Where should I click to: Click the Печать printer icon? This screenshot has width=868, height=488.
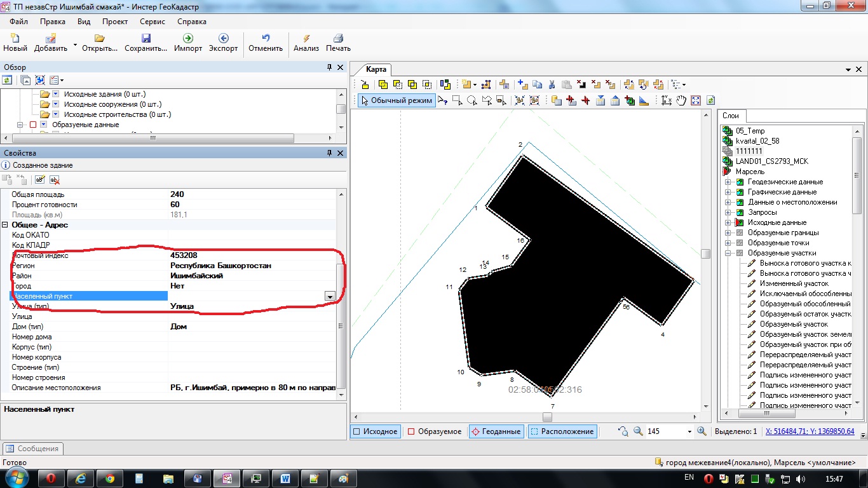tap(338, 38)
